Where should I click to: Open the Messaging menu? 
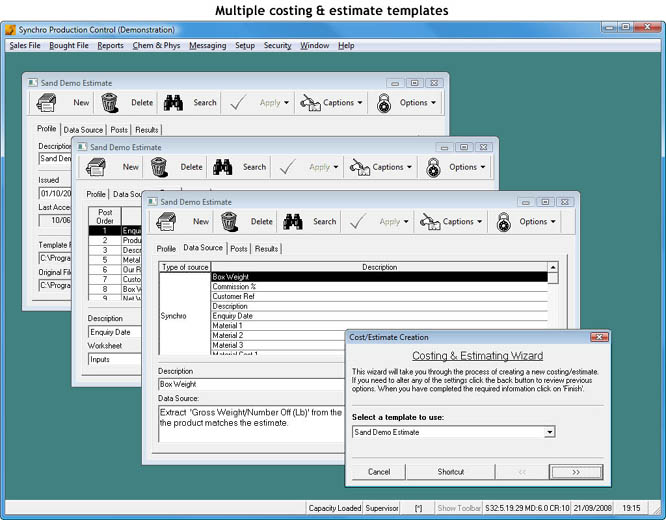point(208,45)
